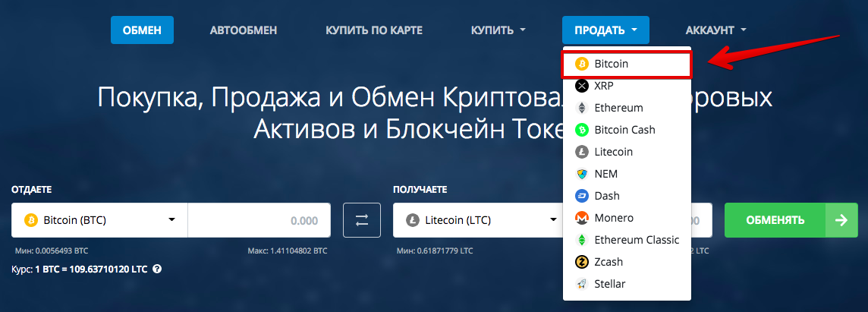Go to АВТООБМЕН
This screenshot has height=312, width=868.
pos(244,30)
